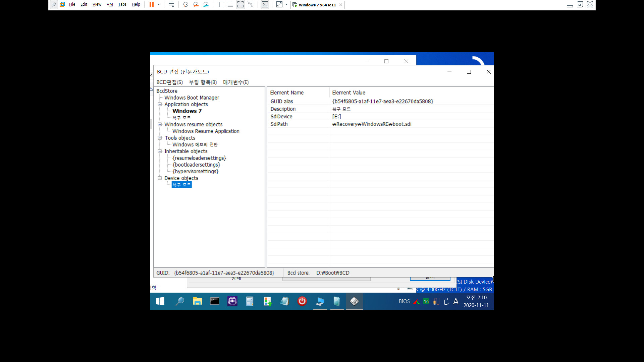Open the VMware View menu
This screenshot has height=362, width=644.
point(97,5)
